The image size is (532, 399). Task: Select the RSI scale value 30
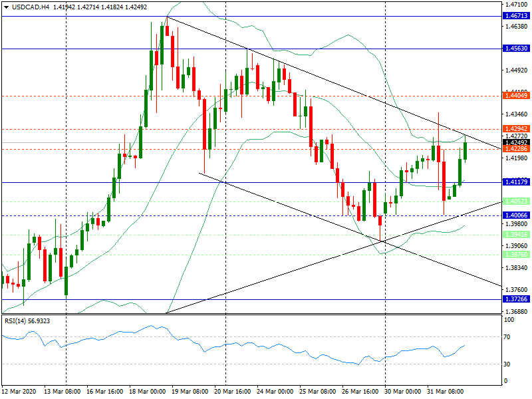pos(508,364)
